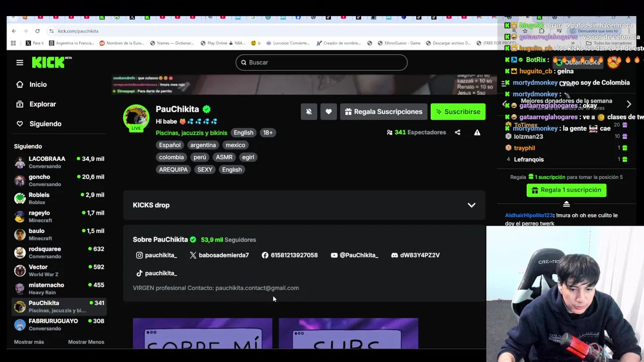Click chat user trayphil in leaderboard
The height and width of the screenshot is (362, 644).
524,148
